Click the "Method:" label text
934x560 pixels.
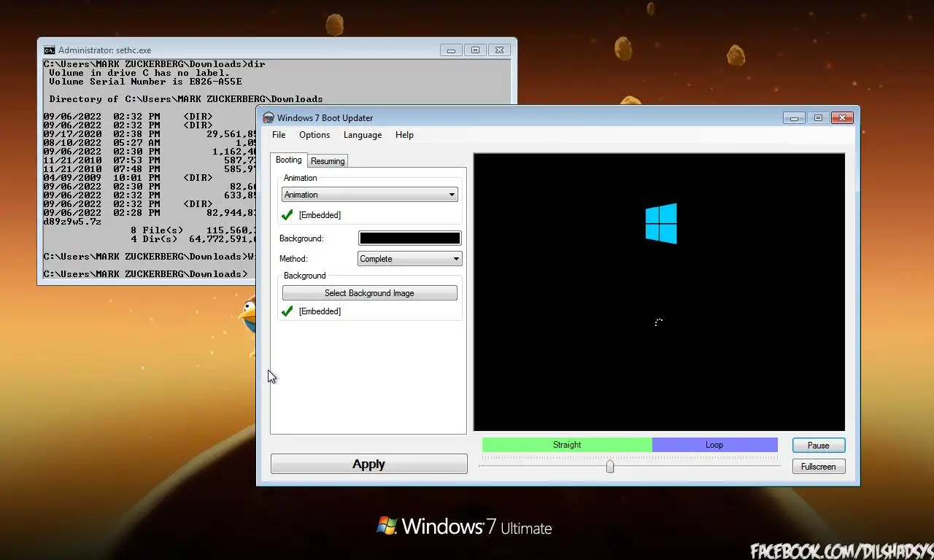(x=293, y=259)
